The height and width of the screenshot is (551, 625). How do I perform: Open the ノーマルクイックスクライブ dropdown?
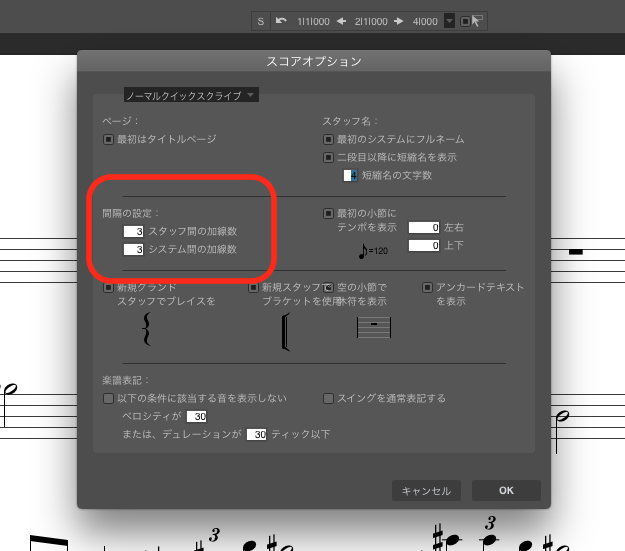click(x=191, y=95)
